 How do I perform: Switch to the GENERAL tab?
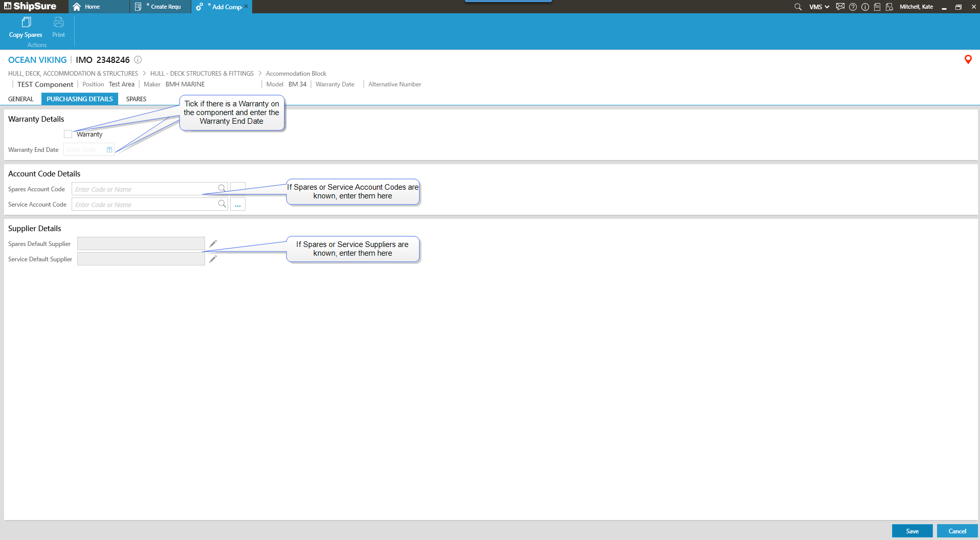[x=21, y=99]
